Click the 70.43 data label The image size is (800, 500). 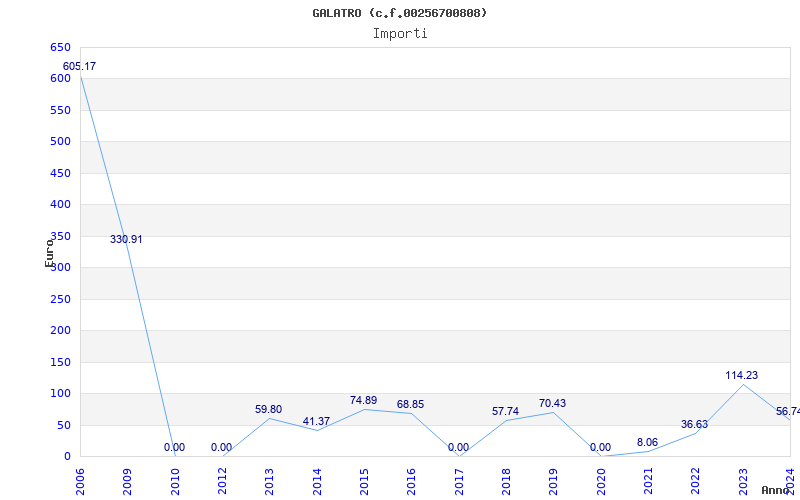[552, 404]
